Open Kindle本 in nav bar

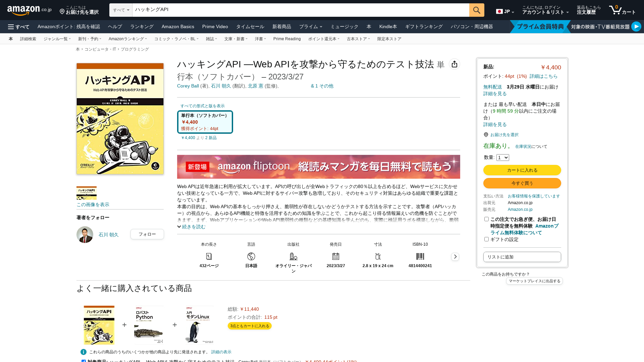coord(388,26)
